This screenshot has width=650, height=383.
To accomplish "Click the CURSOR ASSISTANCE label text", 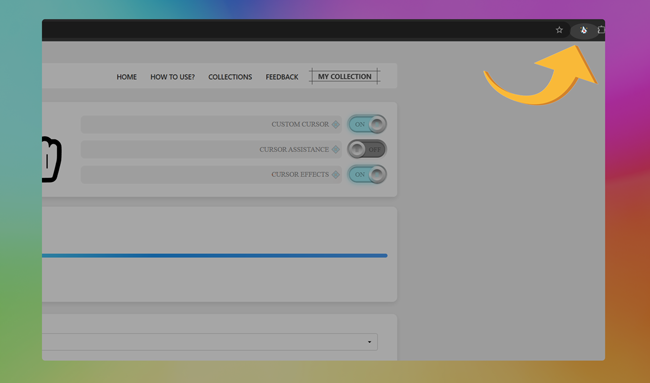I will pyautogui.click(x=294, y=149).
